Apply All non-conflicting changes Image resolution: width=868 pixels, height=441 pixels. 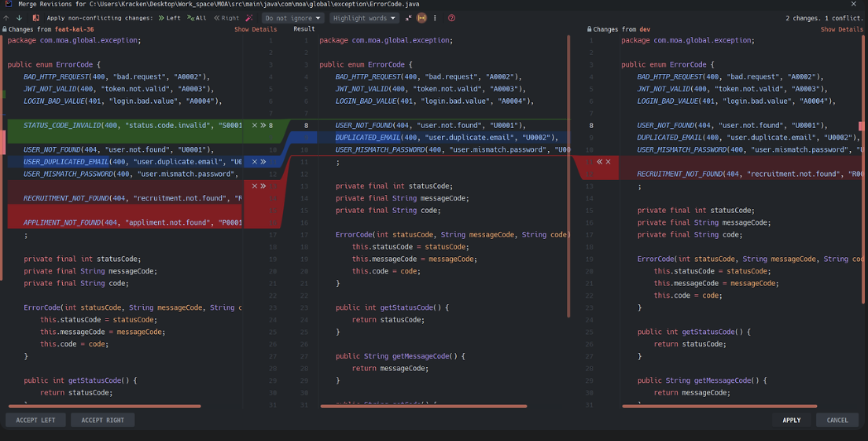tap(197, 18)
